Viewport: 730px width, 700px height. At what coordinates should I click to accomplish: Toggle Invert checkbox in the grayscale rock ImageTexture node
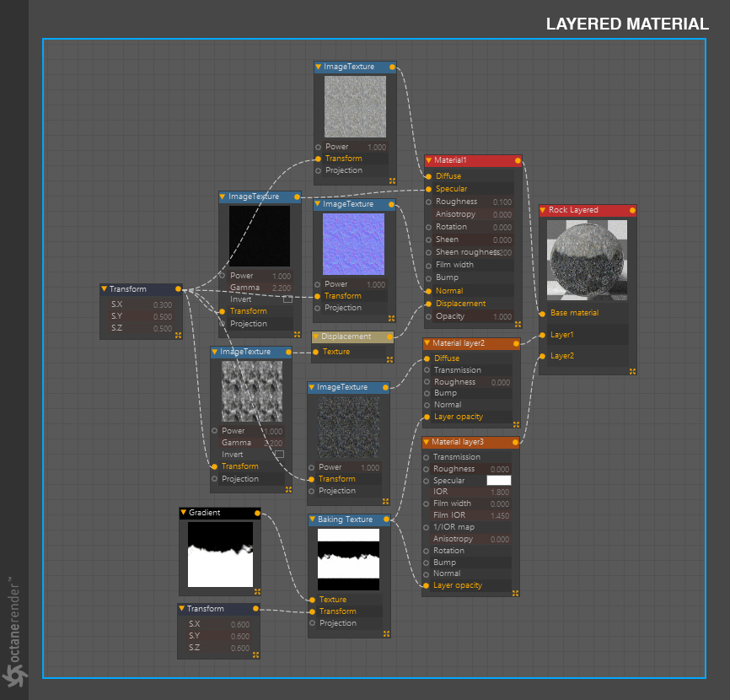(279, 454)
